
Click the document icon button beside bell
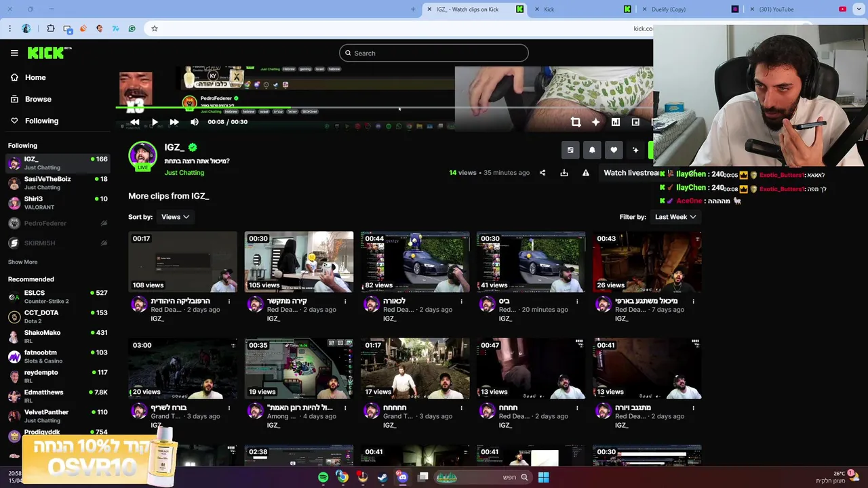(x=570, y=150)
